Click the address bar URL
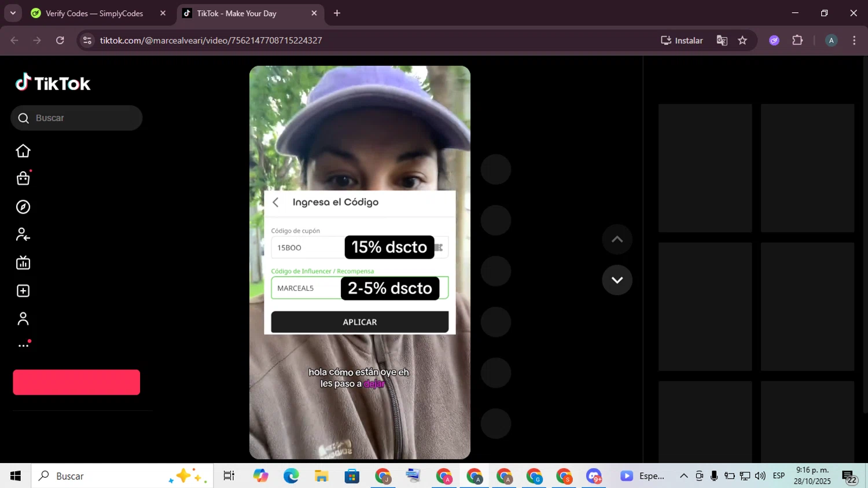 pyautogui.click(x=211, y=41)
